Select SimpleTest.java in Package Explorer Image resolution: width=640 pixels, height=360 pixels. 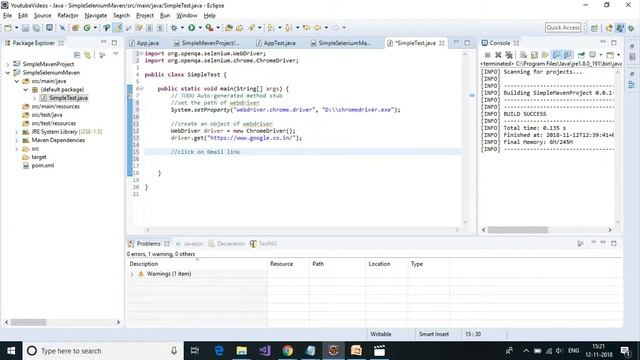[64, 98]
